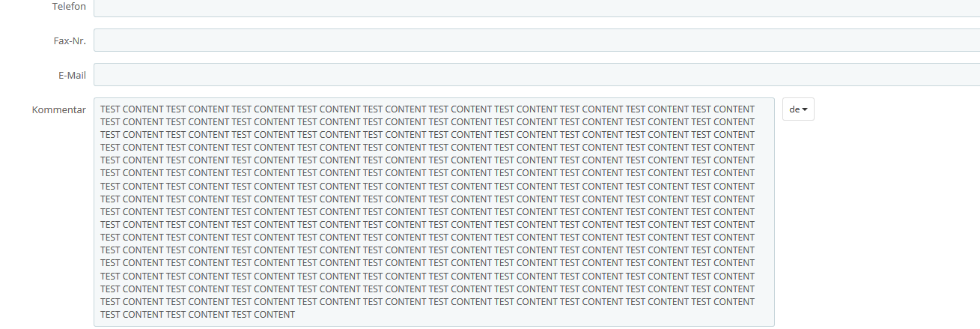
Task: Click the first word "TEST" in the comment
Action: click(x=110, y=109)
